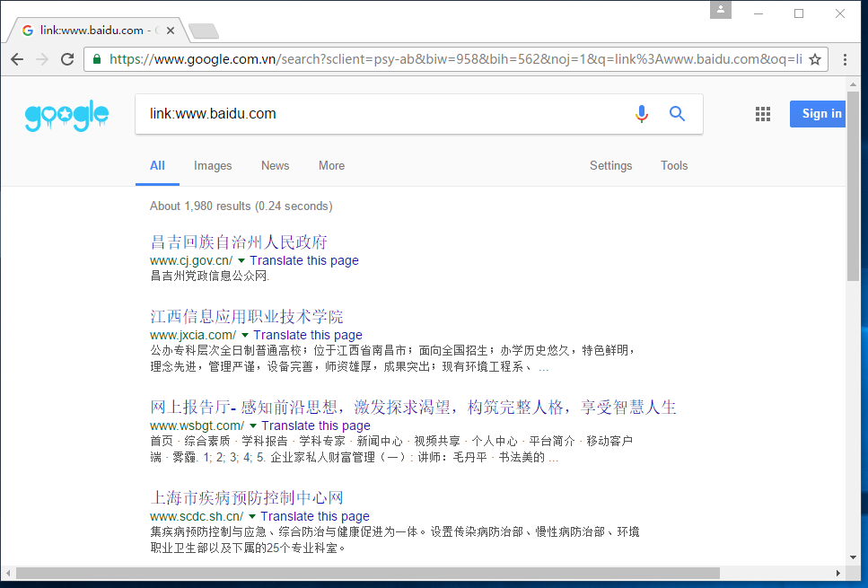Maximize the Chrome window
This screenshot has width=868, height=588.
[799, 13]
